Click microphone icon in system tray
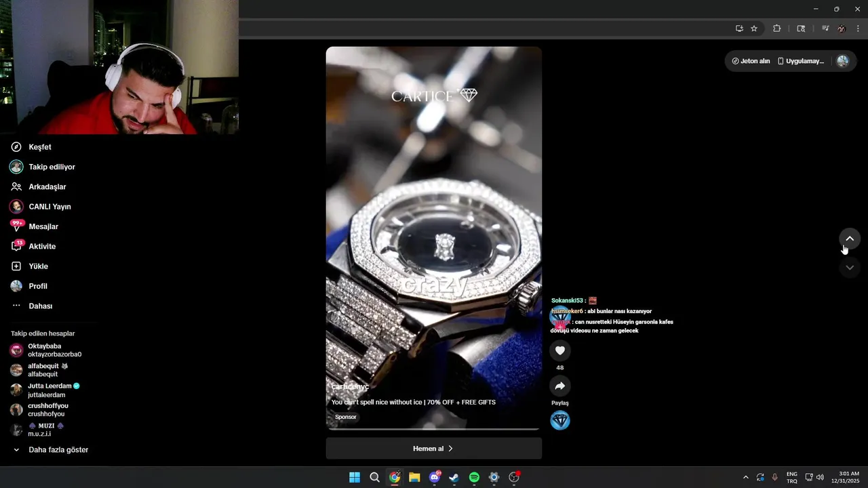This screenshot has width=868, height=488. coord(774,477)
